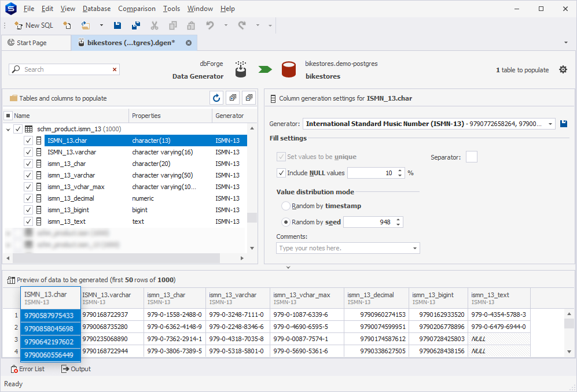Click the red database target icon
Image resolution: width=577 pixels, height=392 pixels.
point(288,69)
